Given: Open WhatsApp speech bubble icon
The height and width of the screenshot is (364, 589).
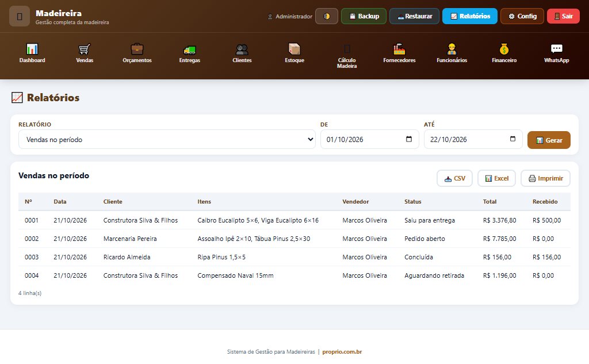Looking at the screenshot, I should pyautogui.click(x=557, y=49).
